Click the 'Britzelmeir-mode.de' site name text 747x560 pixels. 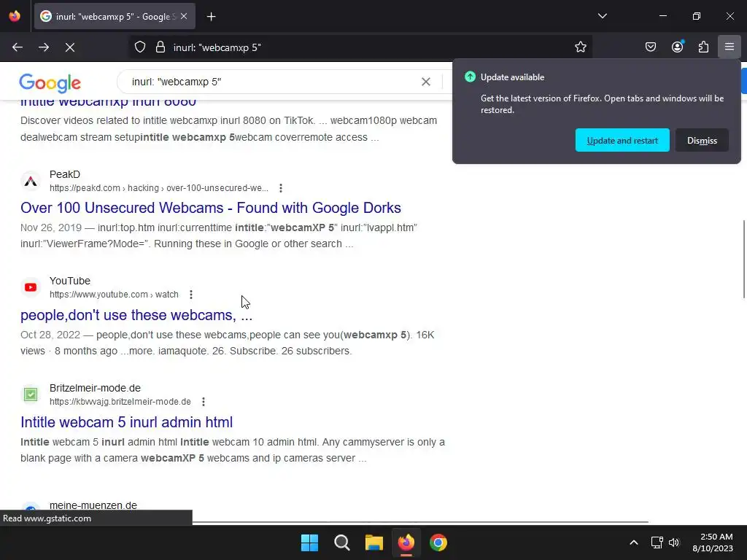[95, 388]
